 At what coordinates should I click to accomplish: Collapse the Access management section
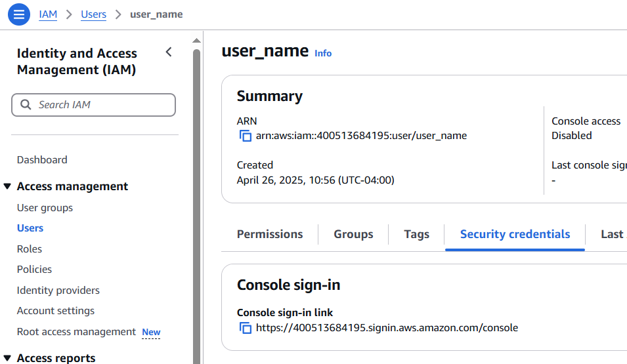(x=8, y=187)
